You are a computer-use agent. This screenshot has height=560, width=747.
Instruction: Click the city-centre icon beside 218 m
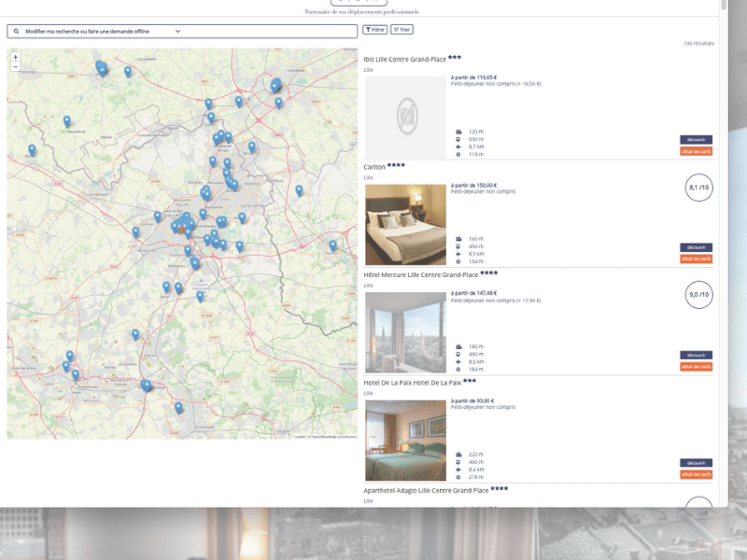pos(458,477)
